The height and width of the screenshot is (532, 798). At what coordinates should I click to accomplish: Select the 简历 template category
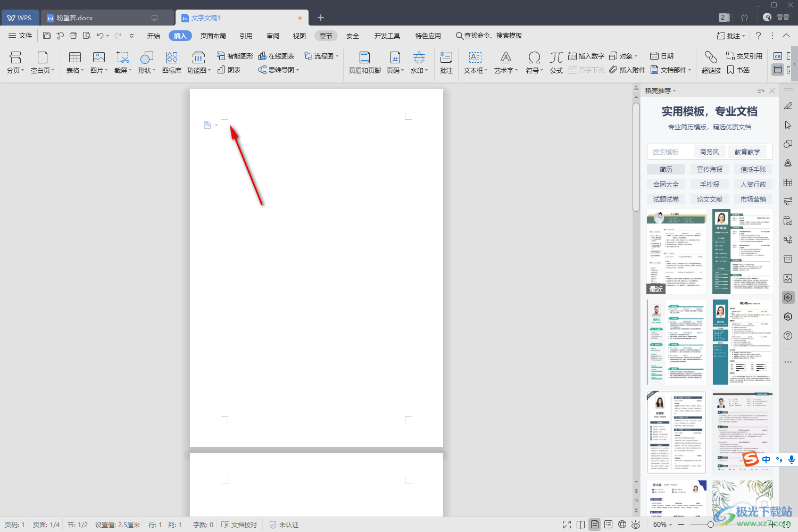pos(666,169)
